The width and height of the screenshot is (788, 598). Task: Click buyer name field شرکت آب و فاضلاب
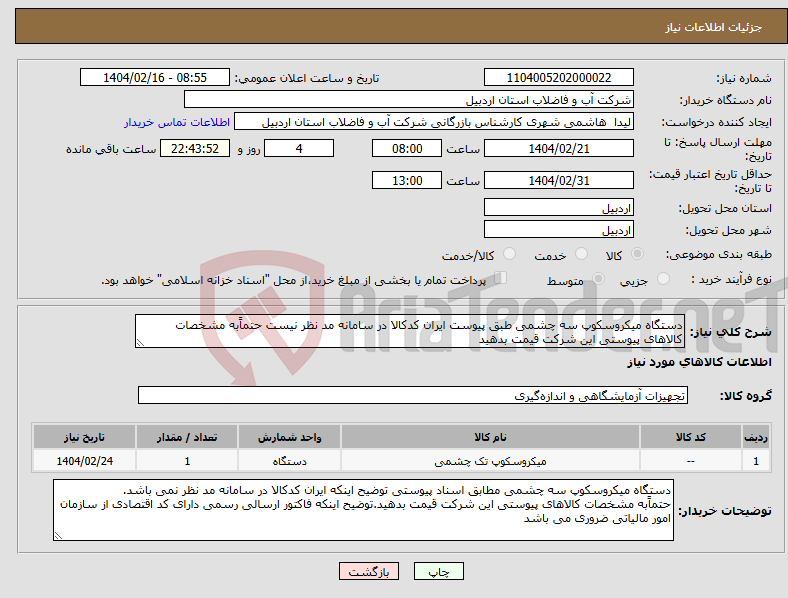[x=409, y=99]
